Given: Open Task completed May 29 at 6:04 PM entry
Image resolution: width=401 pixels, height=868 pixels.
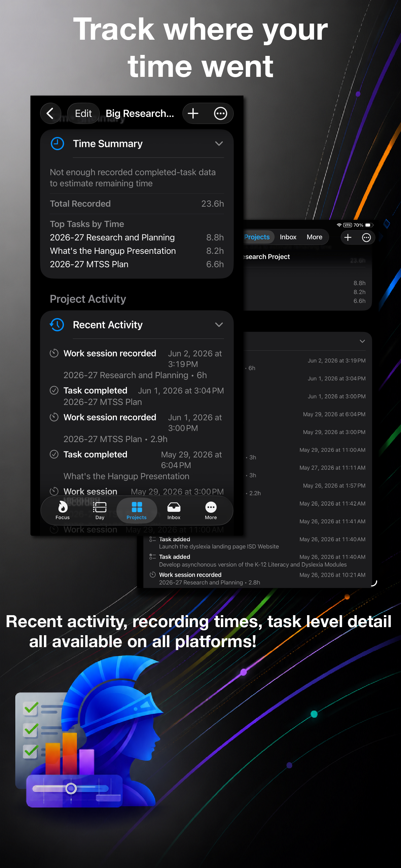Looking at the screenshot, I should click(x=137, y=465).
